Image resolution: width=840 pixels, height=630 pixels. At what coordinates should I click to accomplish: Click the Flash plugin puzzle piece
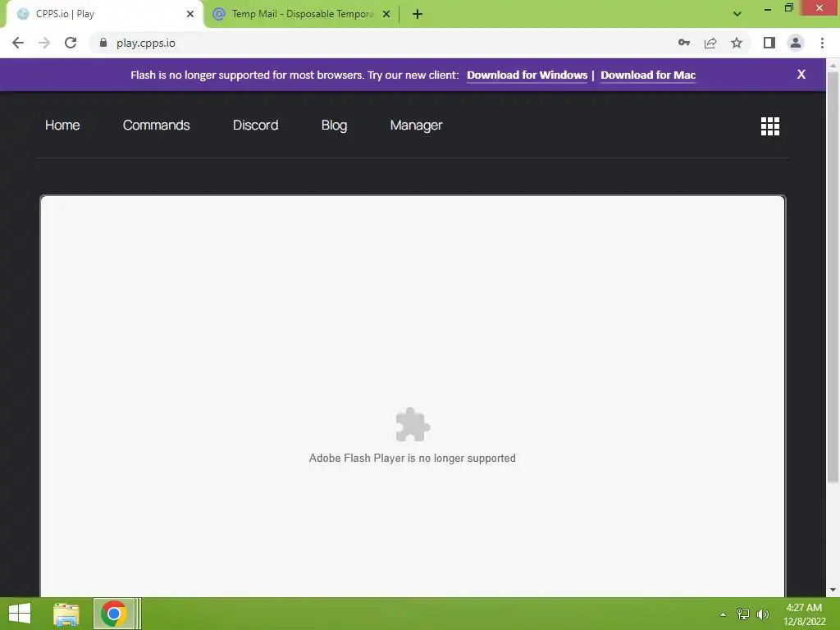[413, 424]
